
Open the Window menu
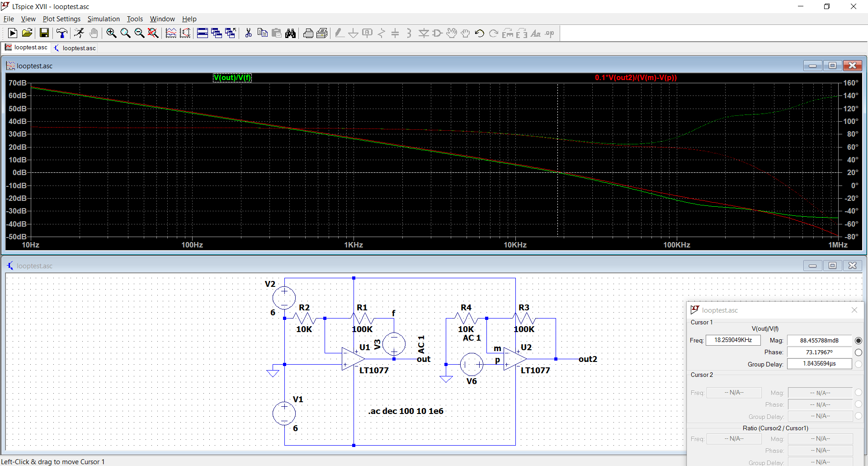coord(162,19)
